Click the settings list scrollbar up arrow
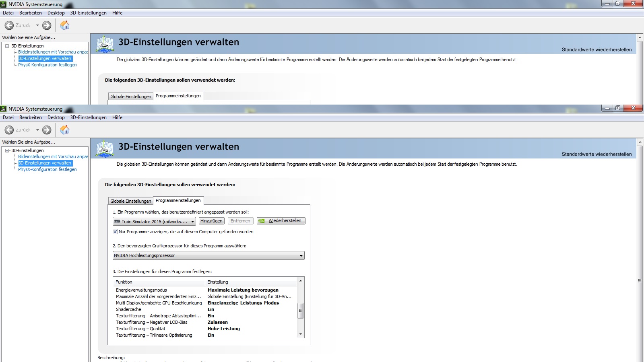Screen dimensions: 644x362 tap(300, 281)
